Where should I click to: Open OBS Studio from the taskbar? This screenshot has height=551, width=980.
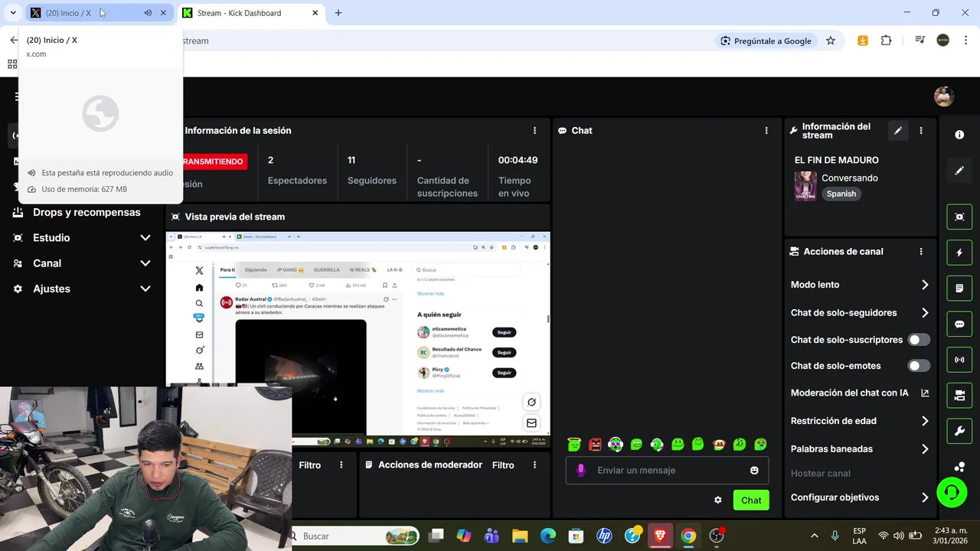[717, 536]
